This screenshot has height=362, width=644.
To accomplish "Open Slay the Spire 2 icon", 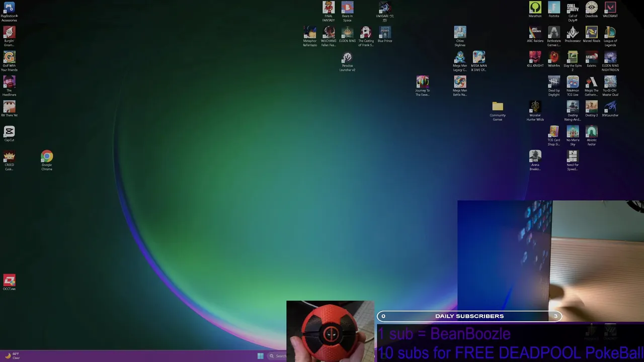I will click(x=573, y=61).
